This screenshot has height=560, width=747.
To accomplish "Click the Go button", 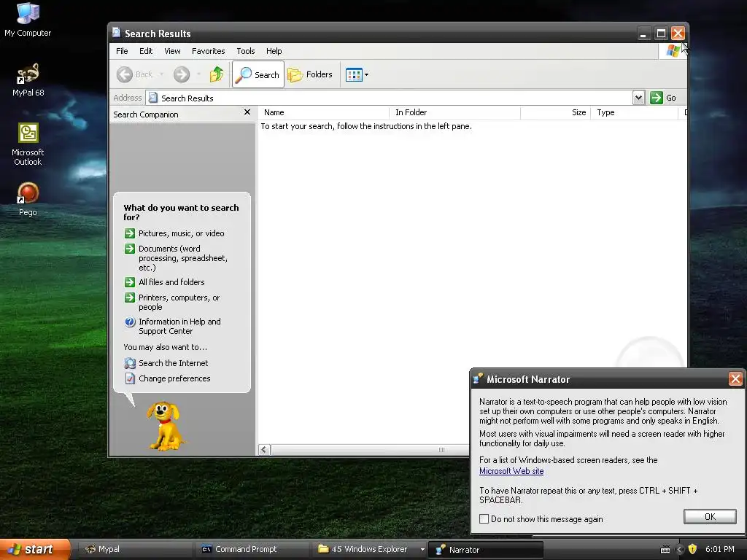I will 663,98.
